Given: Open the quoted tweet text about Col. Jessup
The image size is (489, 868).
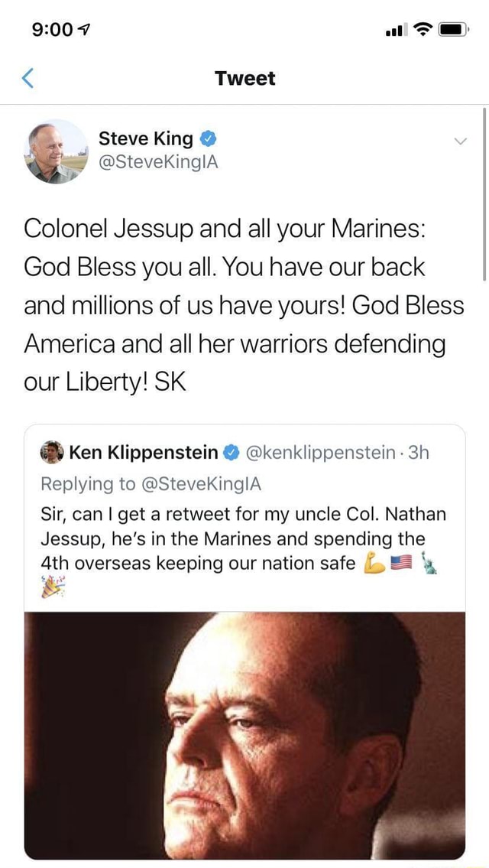Looking at the screenshot, I should (x=243, y=538).
